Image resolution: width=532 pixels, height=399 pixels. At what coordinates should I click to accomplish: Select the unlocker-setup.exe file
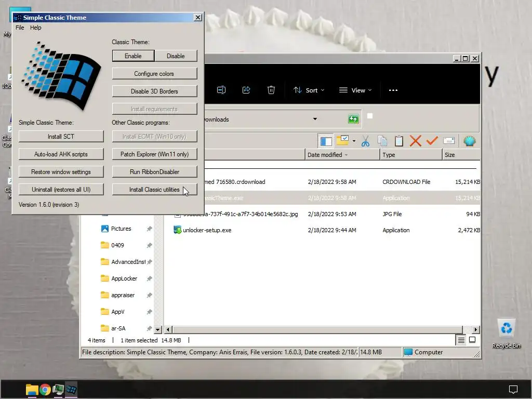(207, 230)
